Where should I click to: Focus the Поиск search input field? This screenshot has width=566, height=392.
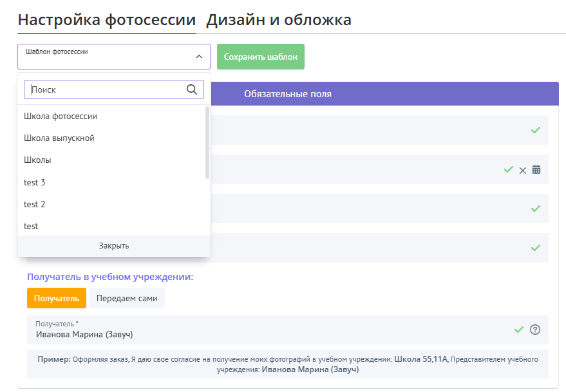[x=106, y=89]
